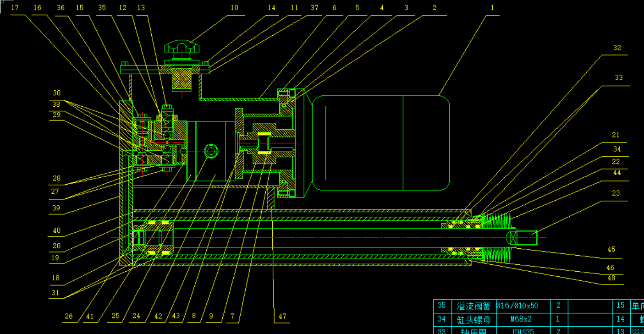This screenshot has width=644, height=334.
Task: Select callout number 48
Action: (611, 278)
